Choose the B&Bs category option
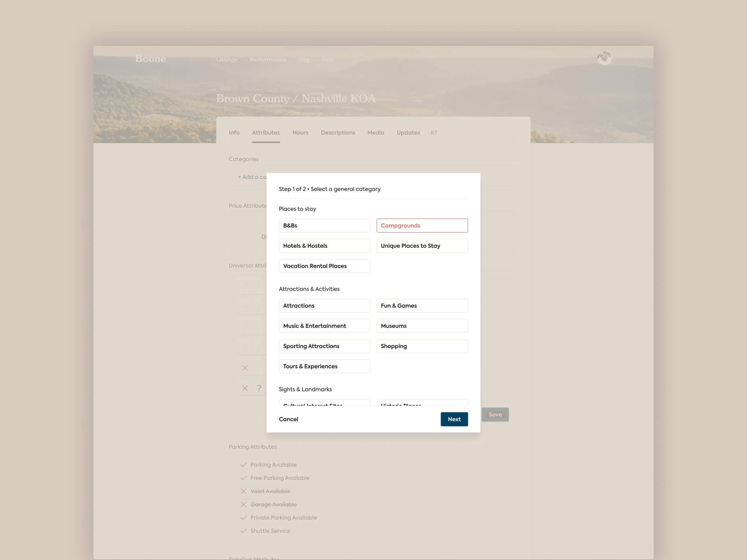747x560 pixels. 324,226
